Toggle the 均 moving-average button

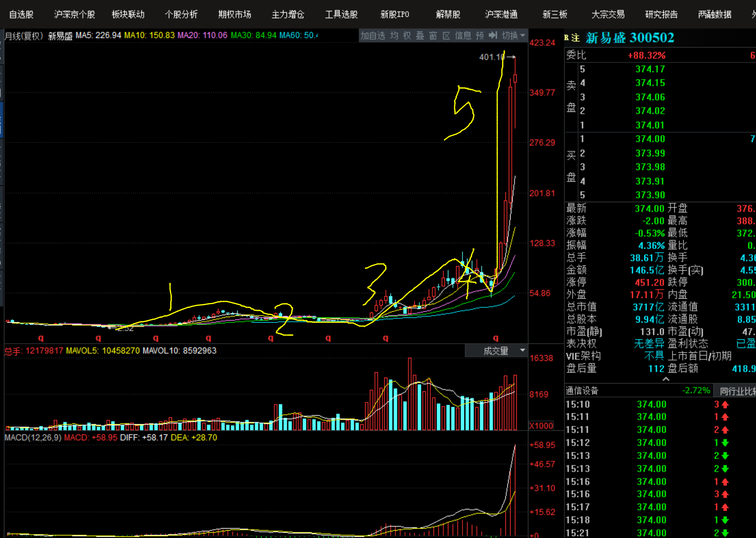pyautogui.click(x=394, y=36)
